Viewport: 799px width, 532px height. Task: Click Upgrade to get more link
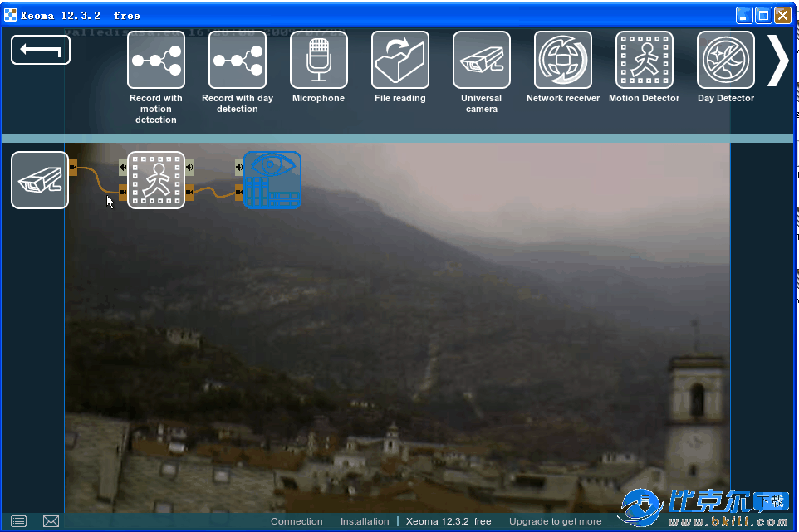click(x=555, y=521)
